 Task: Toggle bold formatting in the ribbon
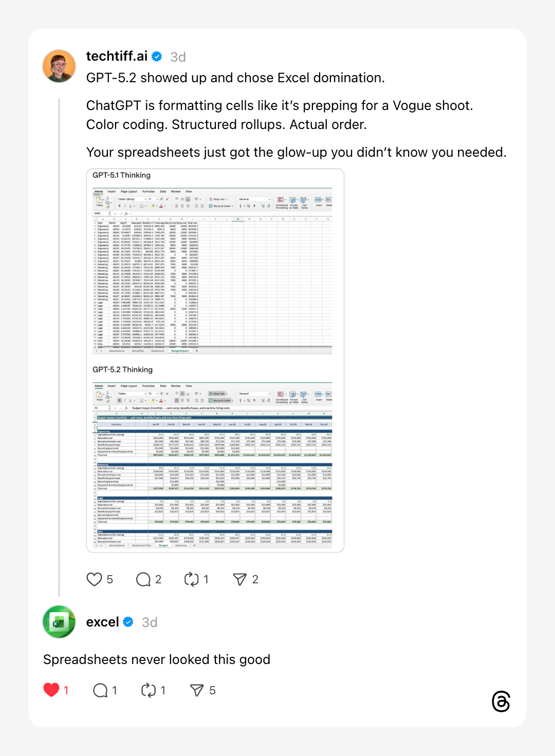(x=120, y=400)
